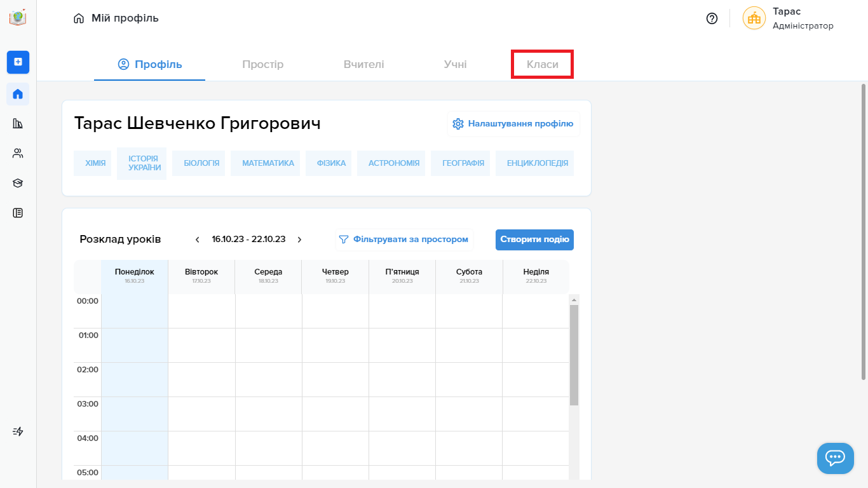This screenshot has height=488, width=868.
Task: Click the lightning quick-actions sidebar icon
Action: (18, 431)
